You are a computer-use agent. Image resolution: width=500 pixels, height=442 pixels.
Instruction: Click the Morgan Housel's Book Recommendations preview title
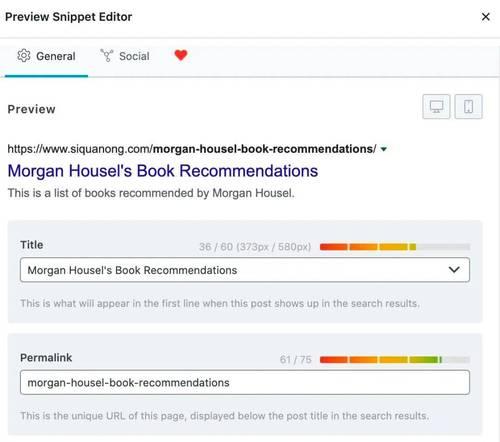click(x=163, y=171)
